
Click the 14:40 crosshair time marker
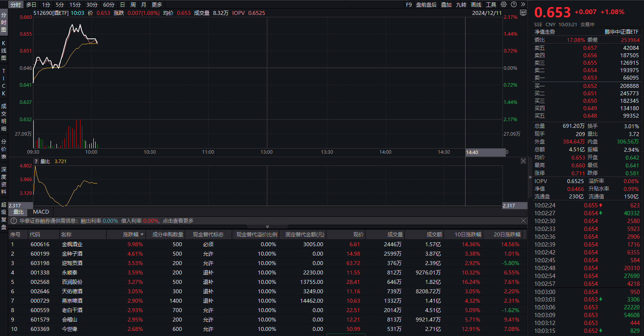pos(485,153)
